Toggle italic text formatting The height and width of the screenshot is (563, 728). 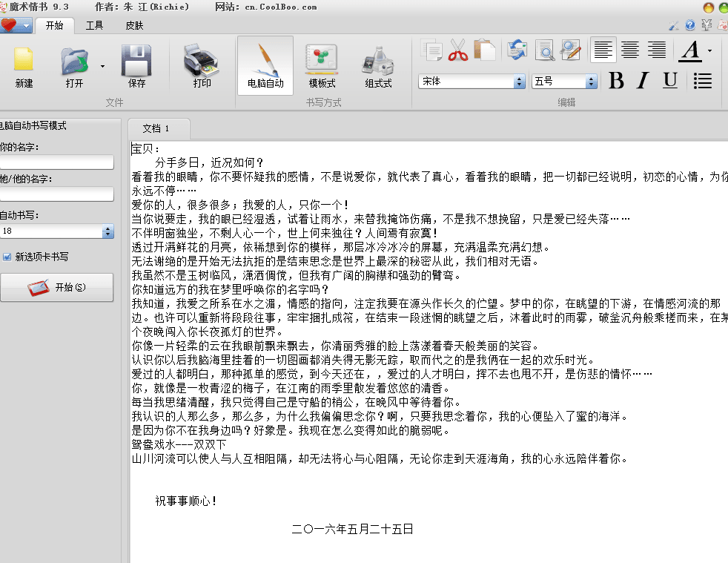click(643, 81)
